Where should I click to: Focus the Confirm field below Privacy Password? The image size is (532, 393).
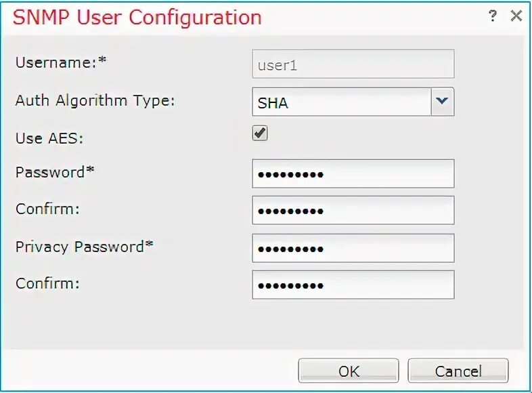(x=353, y=285)
